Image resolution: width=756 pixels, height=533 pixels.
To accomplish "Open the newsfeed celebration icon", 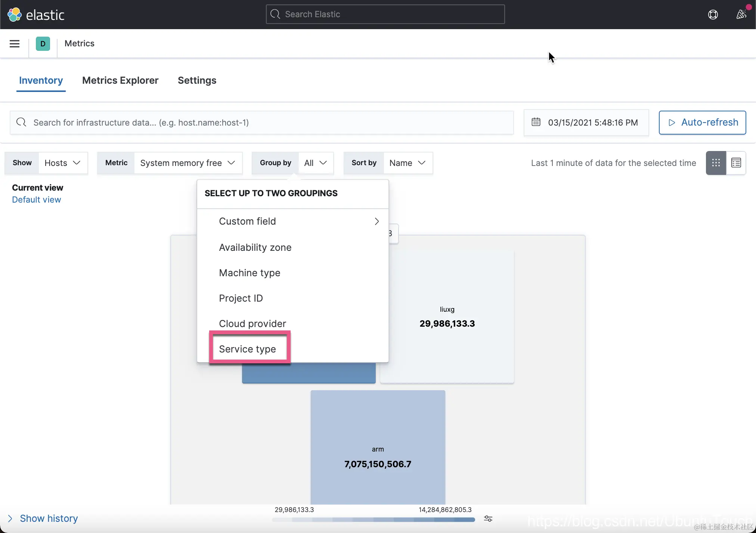I will (x=741, y=14).
